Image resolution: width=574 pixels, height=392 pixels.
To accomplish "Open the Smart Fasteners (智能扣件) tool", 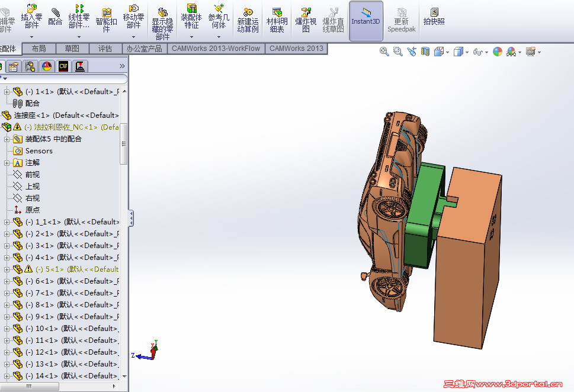I will (106, 20).
